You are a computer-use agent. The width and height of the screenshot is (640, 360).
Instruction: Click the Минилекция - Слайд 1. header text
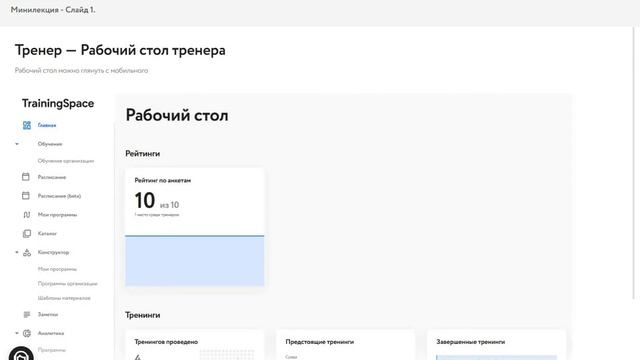pyautogui.click(x=53, y=10)
